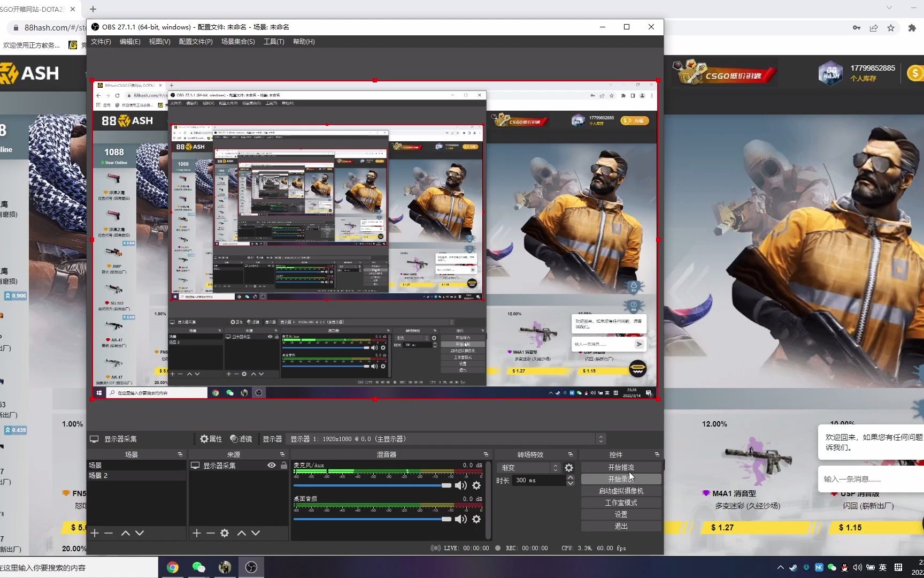Click volume icon in system tray

point(857,567)
